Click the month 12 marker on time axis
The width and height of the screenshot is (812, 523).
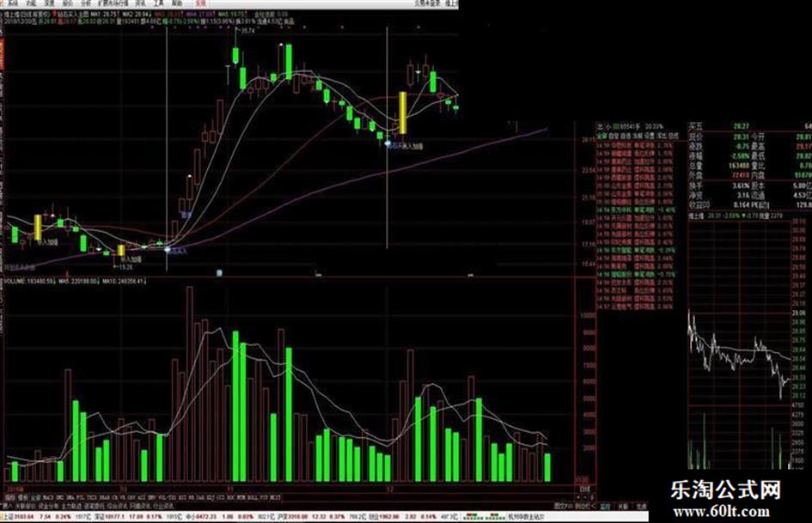[389, 489]
